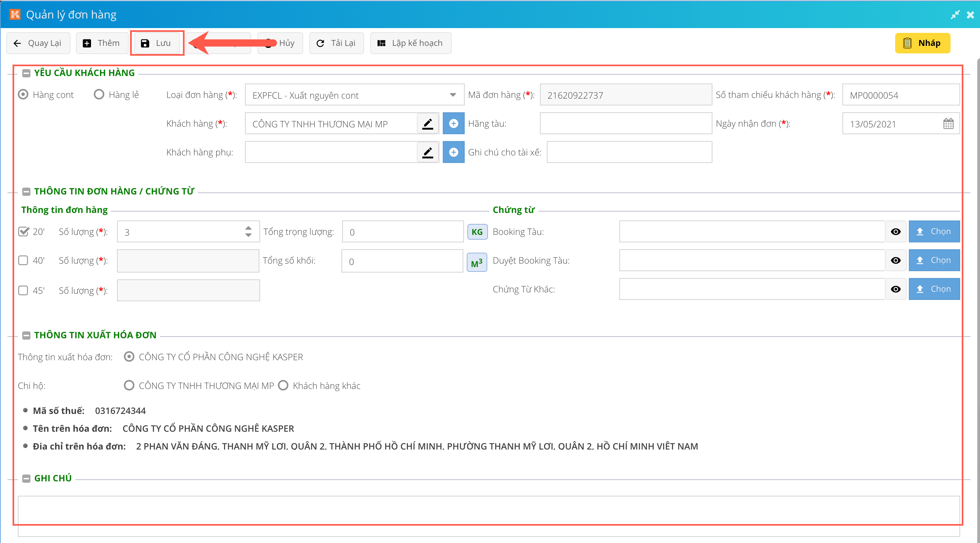Collapse the THÔNG TIN XUẤT HÓA ĐƠN section

click(26, 335)
